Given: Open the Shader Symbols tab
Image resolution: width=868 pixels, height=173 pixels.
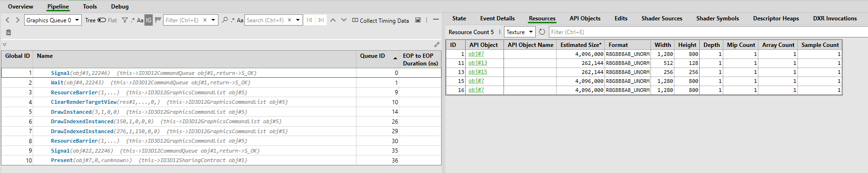Looking at the screenshot, I should (718, 18).
